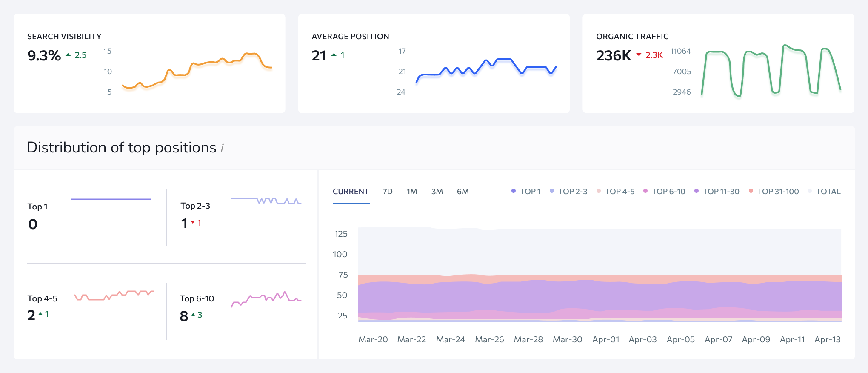Click the Top 4-5 label

(x=42, y=298)
